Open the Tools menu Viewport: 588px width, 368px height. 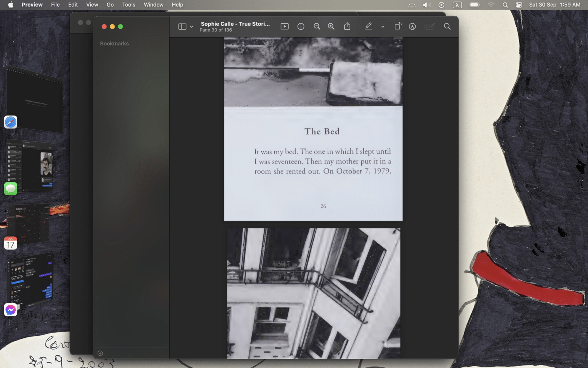pyautogui.click(x=129, y=5)
